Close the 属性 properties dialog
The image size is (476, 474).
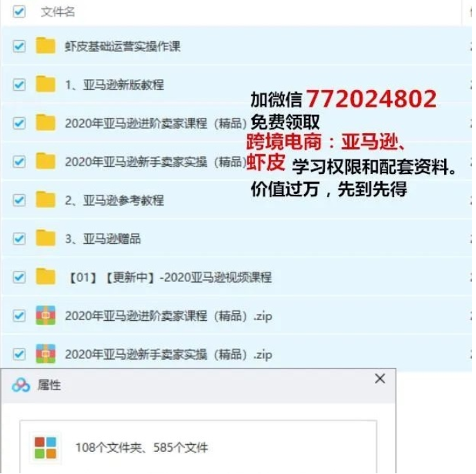380,378
